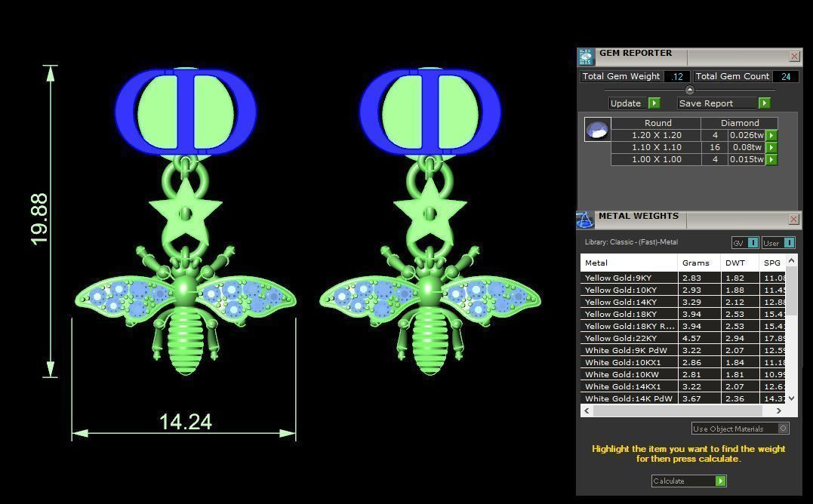The height and width of the screenshot is (504, 813).
Task: Select the White Gold:10KW row
Action: click(683, 374)
